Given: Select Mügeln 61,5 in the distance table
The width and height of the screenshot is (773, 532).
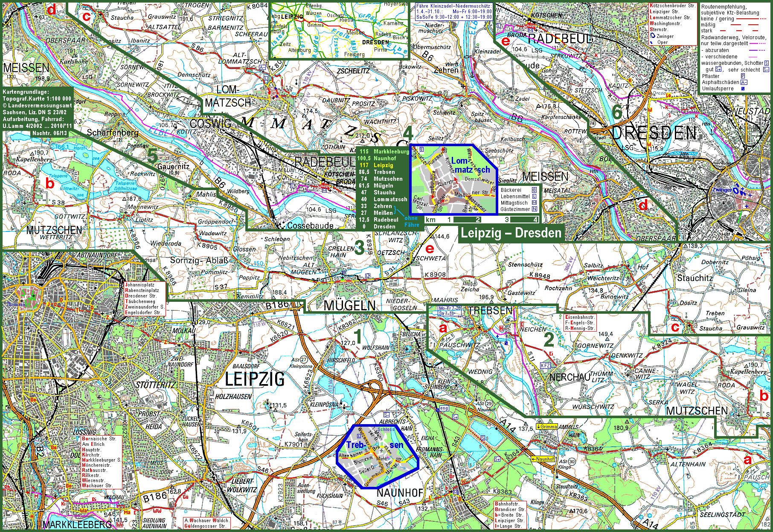Looking at the screenshot, I should click(378, 185).
